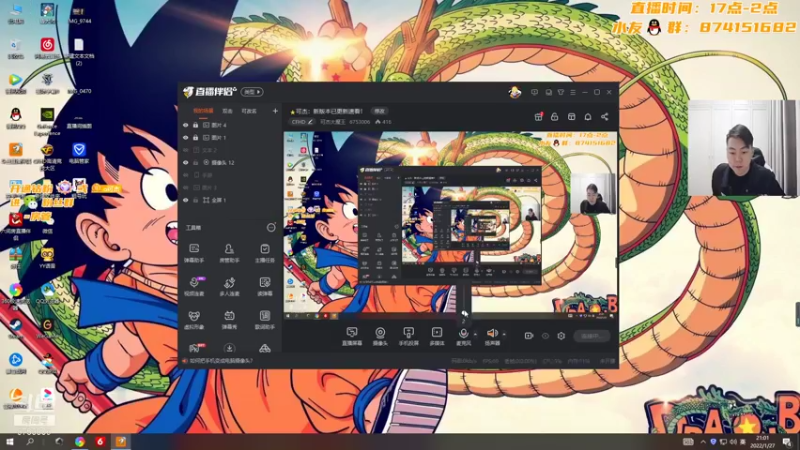Open the 虚拟形象 tool
Screen dimensions: 800x450
[x=194, y=320]
